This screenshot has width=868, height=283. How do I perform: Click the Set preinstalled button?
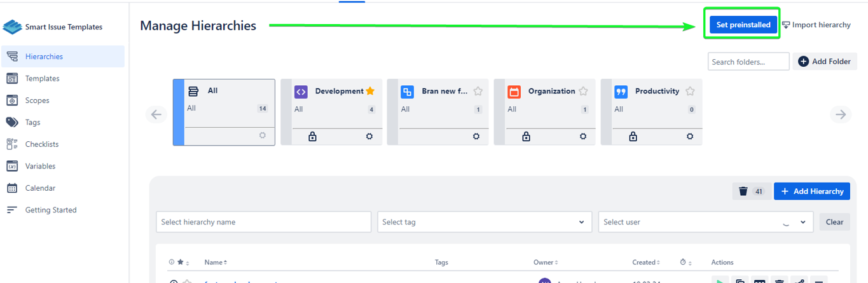(x=743, y=25)
